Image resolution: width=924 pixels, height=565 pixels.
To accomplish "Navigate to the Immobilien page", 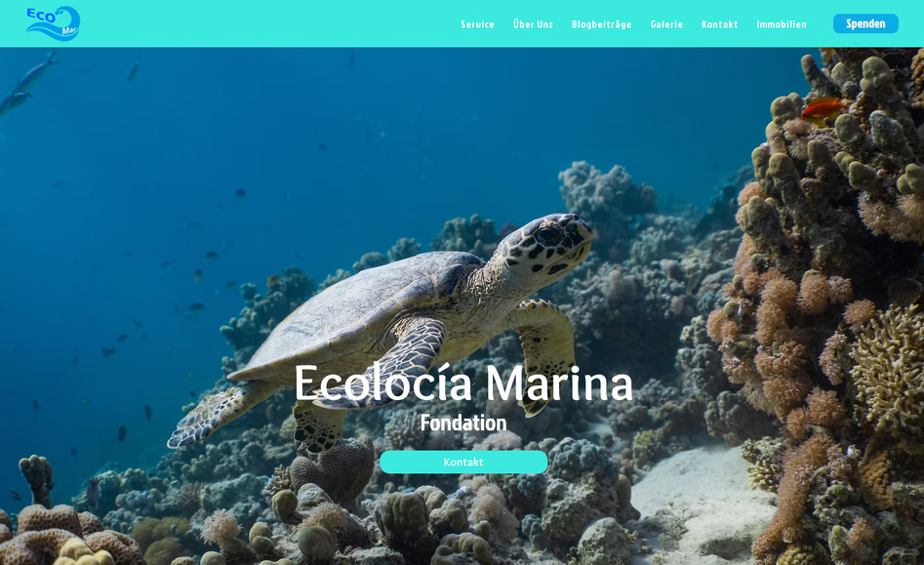I will (x=782, y=24).
